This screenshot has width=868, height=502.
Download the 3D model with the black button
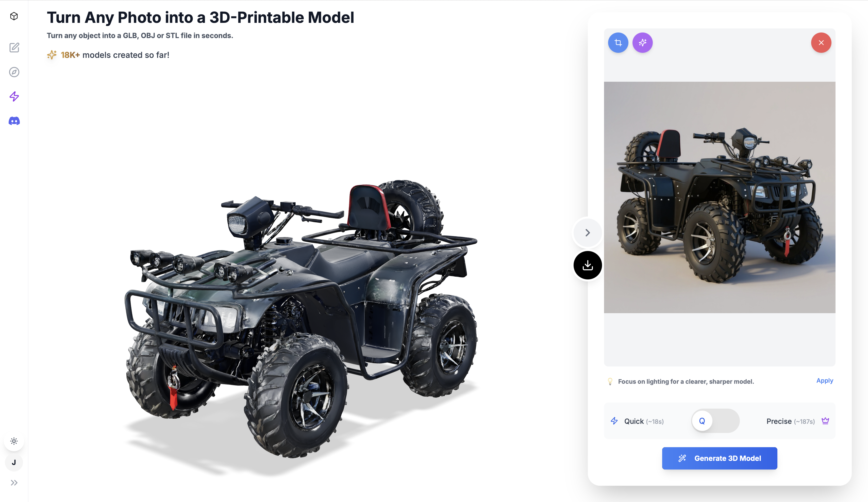[x=588, y=265]
